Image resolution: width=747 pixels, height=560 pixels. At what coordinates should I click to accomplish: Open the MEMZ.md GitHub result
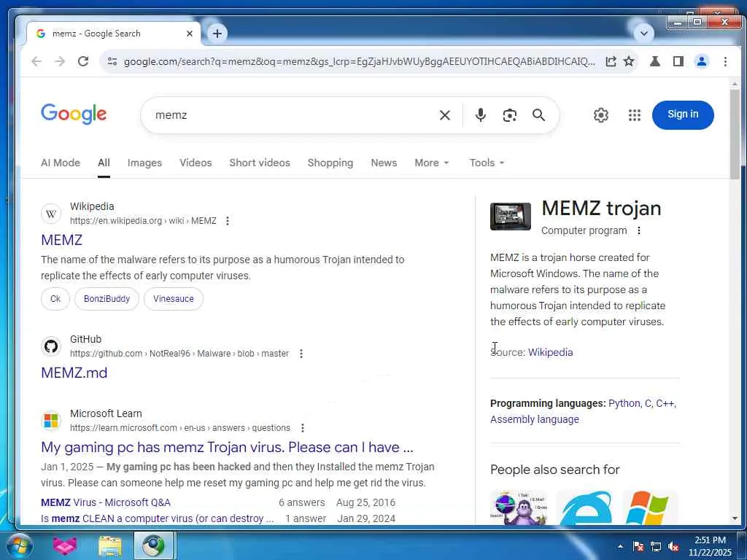[74, 373]
